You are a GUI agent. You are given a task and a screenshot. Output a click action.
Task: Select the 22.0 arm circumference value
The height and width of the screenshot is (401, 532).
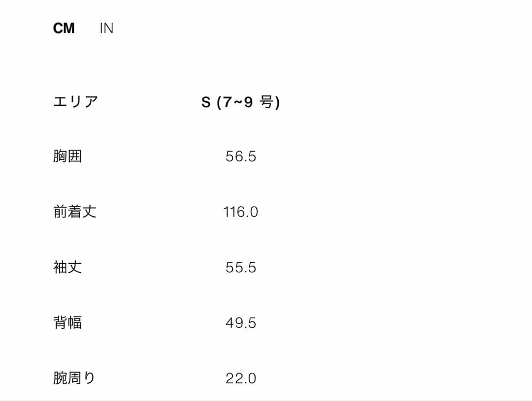click(240, 378)
